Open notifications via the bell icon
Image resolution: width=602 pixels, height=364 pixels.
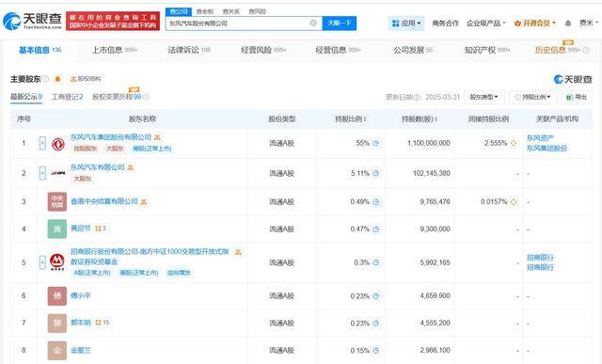568,24
